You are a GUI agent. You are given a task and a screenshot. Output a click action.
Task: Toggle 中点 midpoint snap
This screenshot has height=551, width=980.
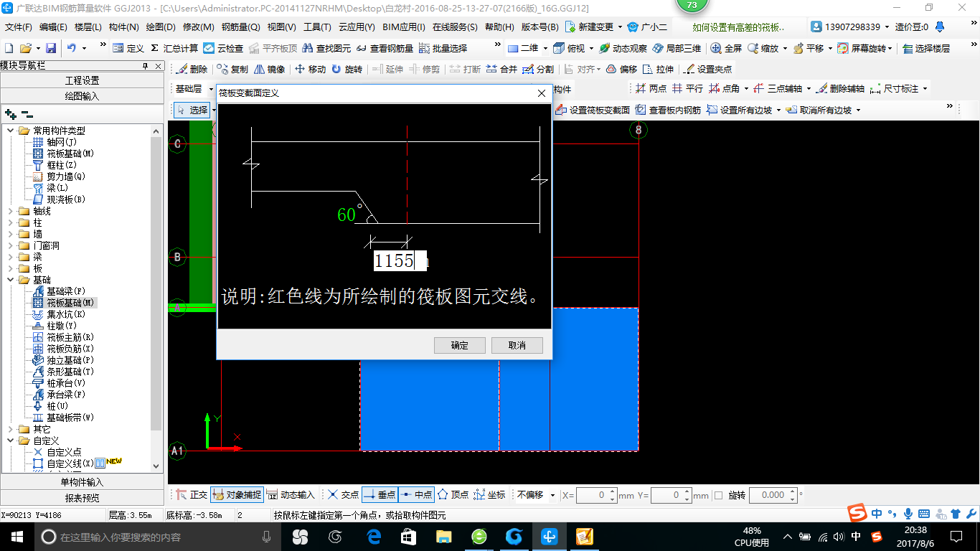coord(416,495)
